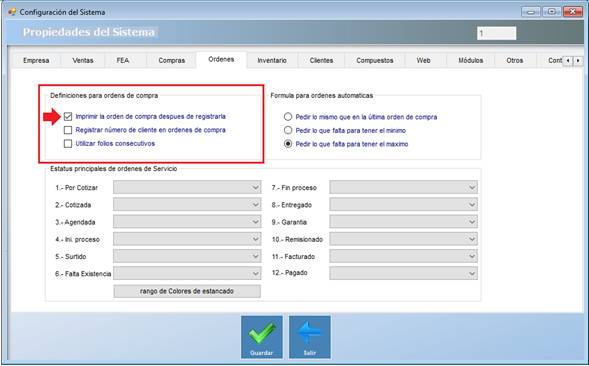Click the Salir blue arrow button
The height and width of the screenshot is (366, 589).
pyautogui.click(x=310, y=337)
